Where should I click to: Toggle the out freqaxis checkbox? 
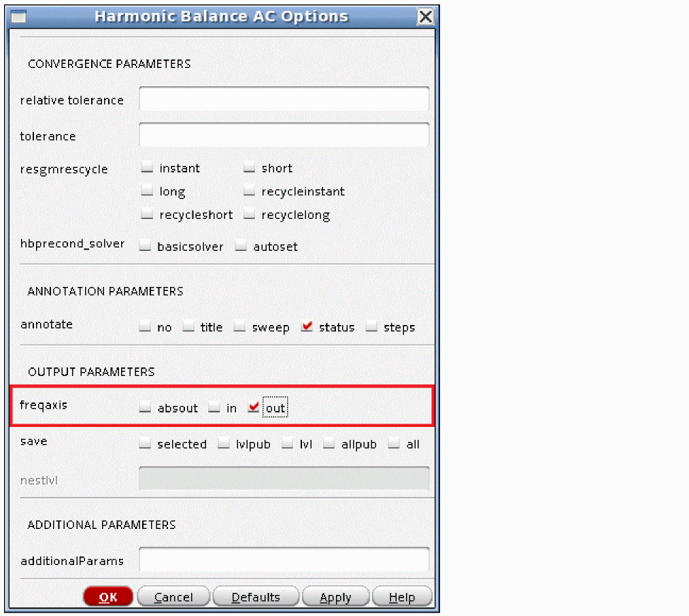click(254, 407)
